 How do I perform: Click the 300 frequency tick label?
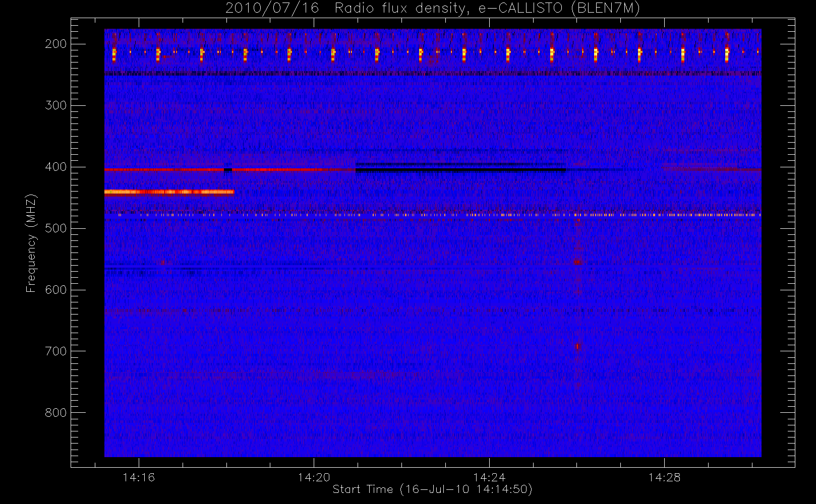pos(56,105)
